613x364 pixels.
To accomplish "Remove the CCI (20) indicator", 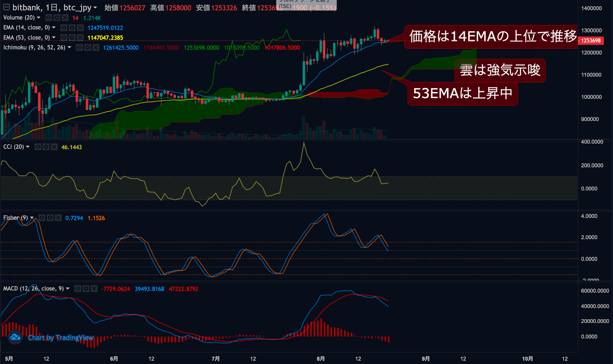I will click(54, 147).
